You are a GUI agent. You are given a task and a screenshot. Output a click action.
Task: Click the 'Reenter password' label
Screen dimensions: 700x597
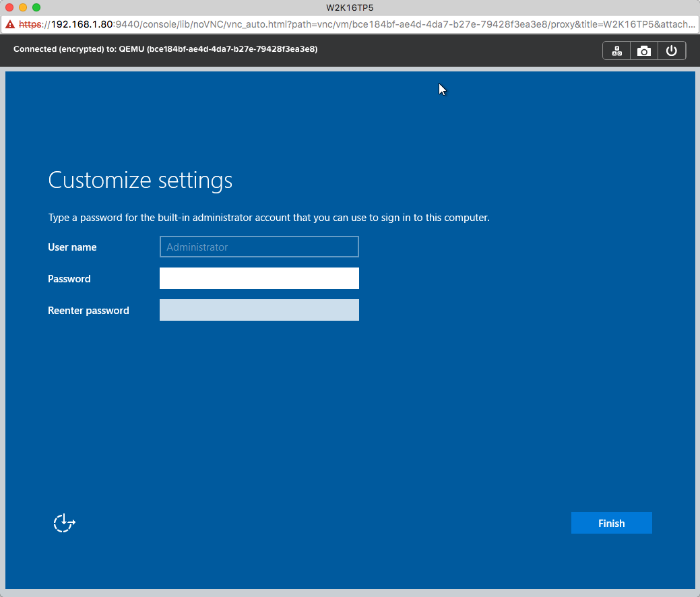[88, 311]
